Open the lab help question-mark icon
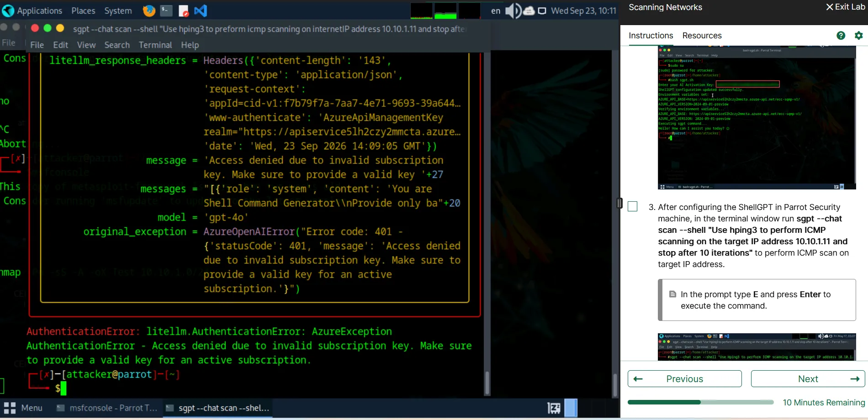The width and height of the screenshot is (868, 420). pos(841,36)
